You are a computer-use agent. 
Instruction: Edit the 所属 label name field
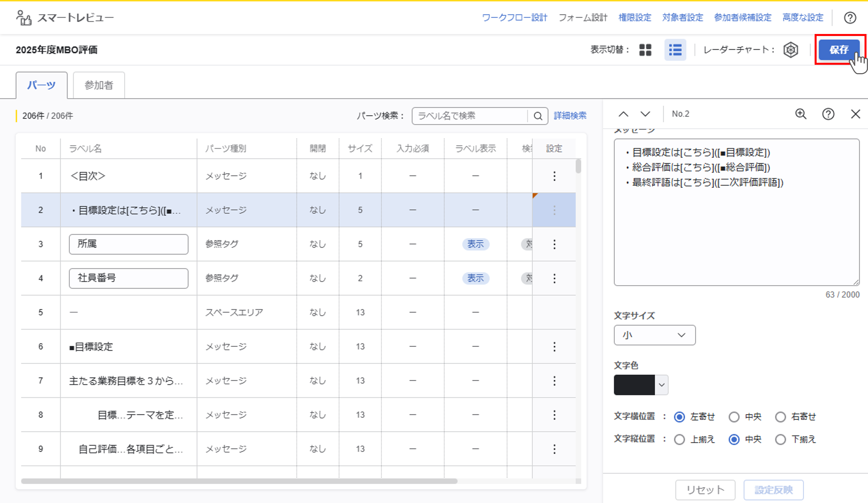point(128,244)
